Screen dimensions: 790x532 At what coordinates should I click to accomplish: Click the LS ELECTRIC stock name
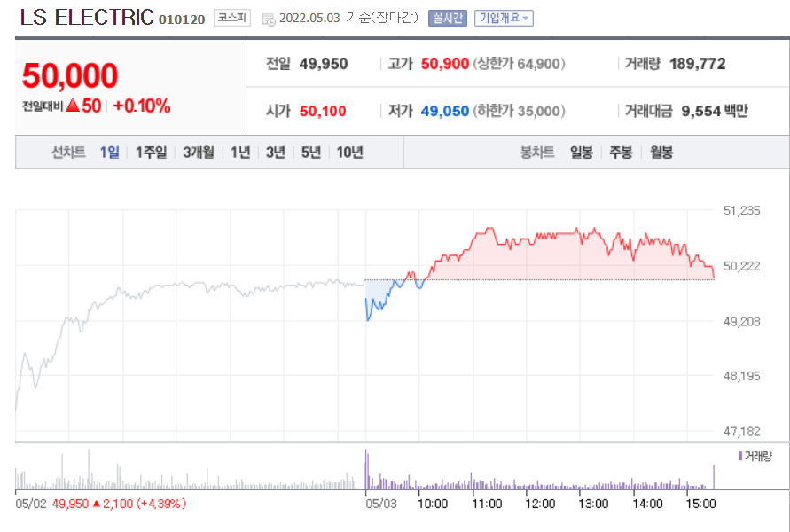pos(87,17)
